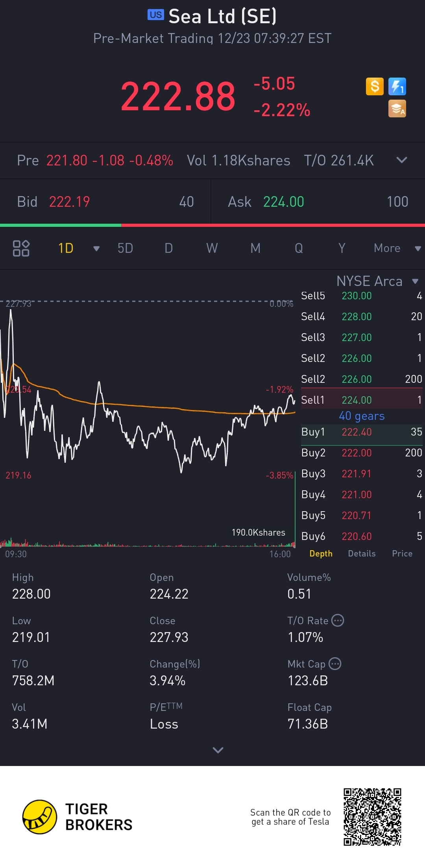Tap the current price 222.88

click(178, 96)
